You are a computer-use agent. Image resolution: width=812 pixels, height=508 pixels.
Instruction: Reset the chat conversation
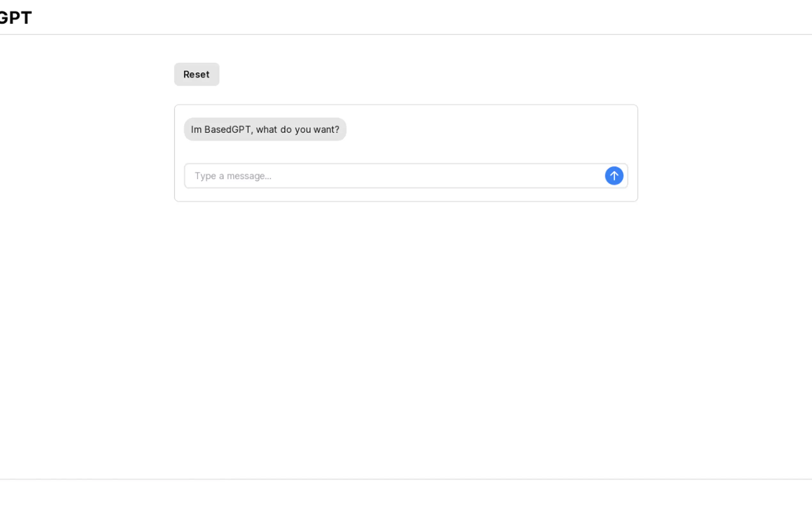point(196,74)
